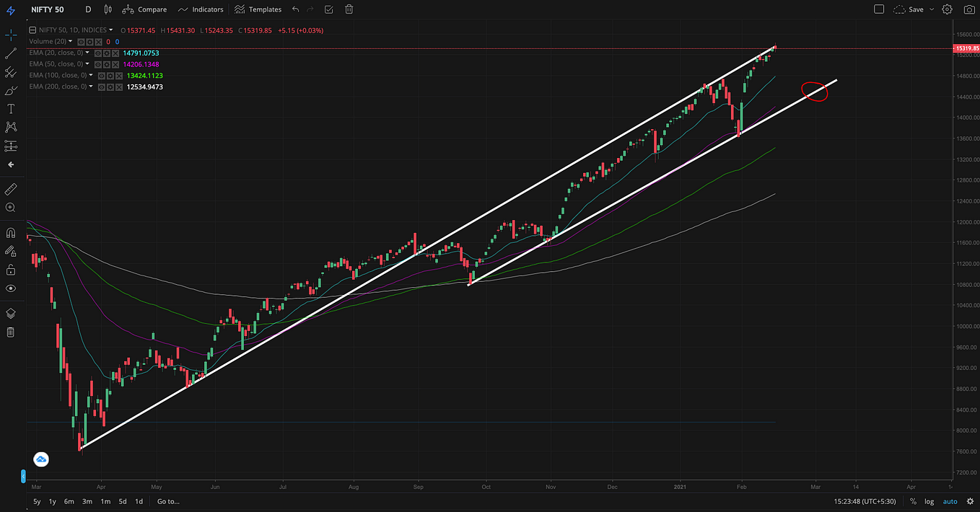Open NIFTY 50, 1D, INDICES legend dropdown
Image resolution: width=980 pixels, height=512 pixels.
[110, 30]
